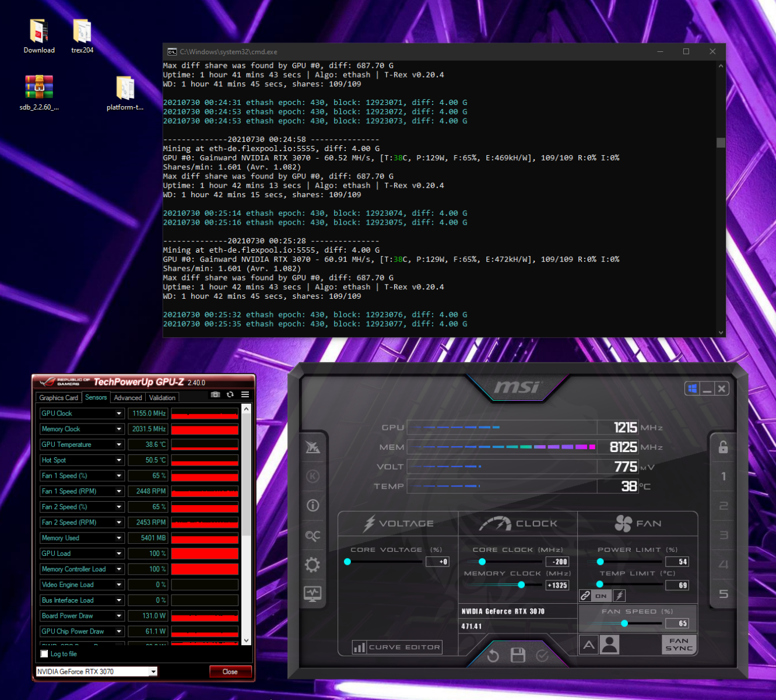Viewport: 776px width, 700px height.
Task: Click the GPU-Z sensors scrollbar down arrow
Action: click(x=246, y=640)
